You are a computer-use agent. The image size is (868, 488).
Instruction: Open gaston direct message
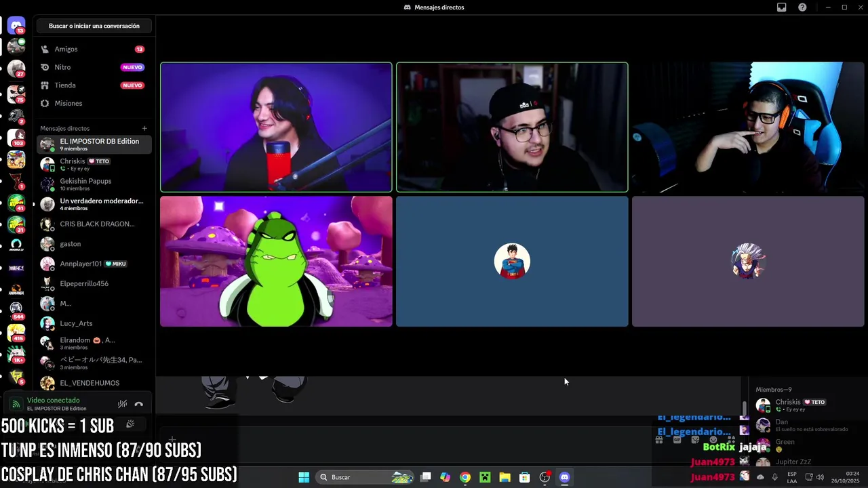[x=94, y=244]
